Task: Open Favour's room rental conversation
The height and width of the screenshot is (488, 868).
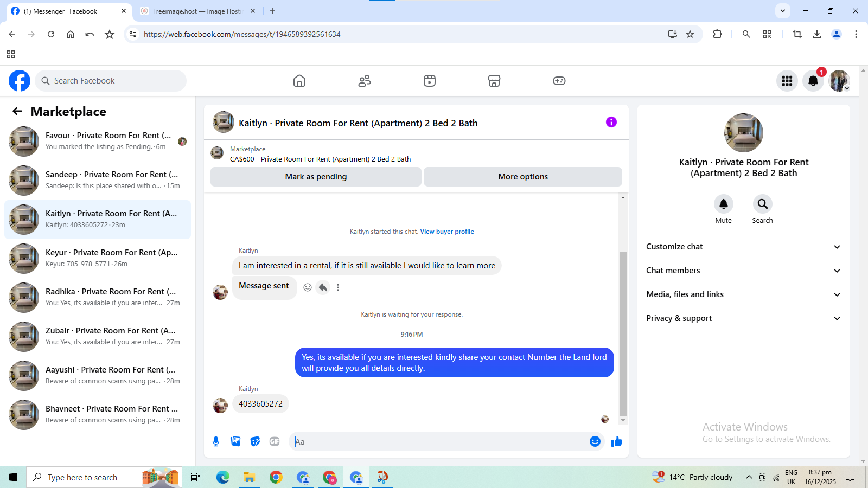Action: [x=98, y=142]
